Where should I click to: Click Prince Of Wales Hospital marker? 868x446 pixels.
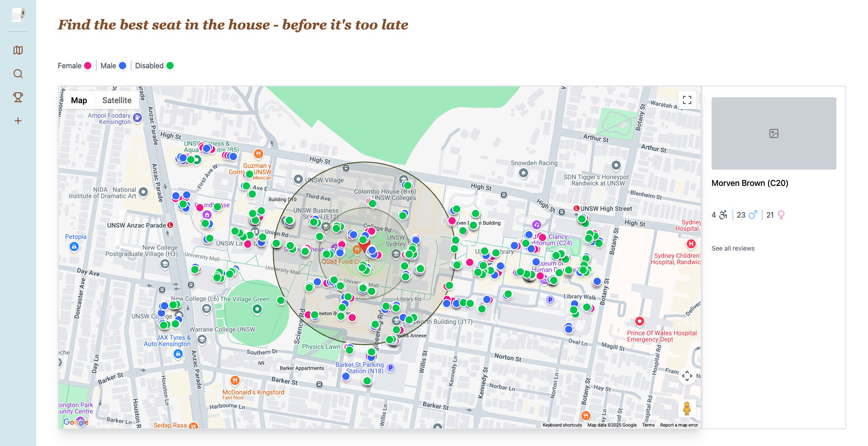640,322
